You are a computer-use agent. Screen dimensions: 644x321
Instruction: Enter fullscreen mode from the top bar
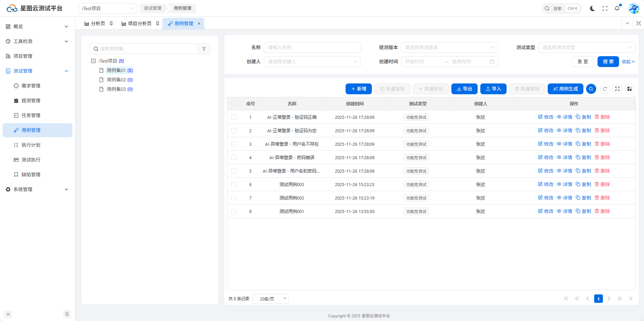[605, 8]
